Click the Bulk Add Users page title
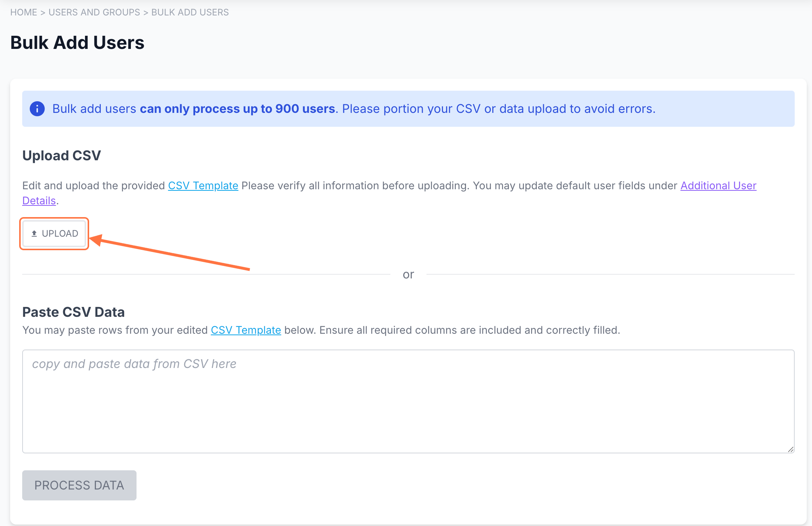The width and height of the screenshot is (812, 526). (x=77, y=43)
